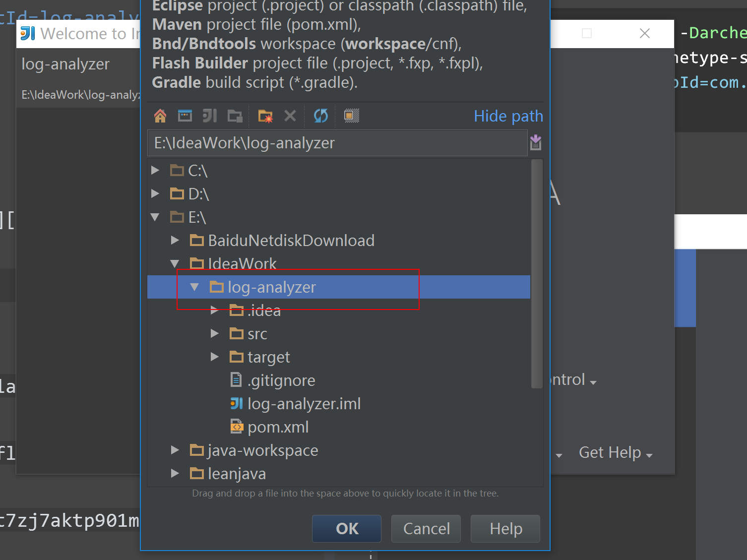Click the log-analyzer.iml module icon
The width and height of the screenshot is (747, 560).
(x=237, y=403)
